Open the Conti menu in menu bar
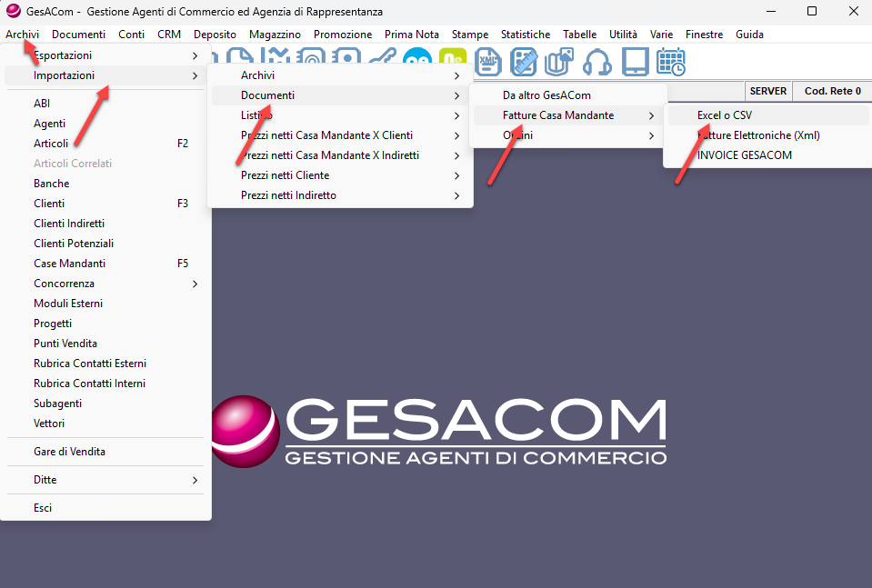872x588 pixels. 131,35
